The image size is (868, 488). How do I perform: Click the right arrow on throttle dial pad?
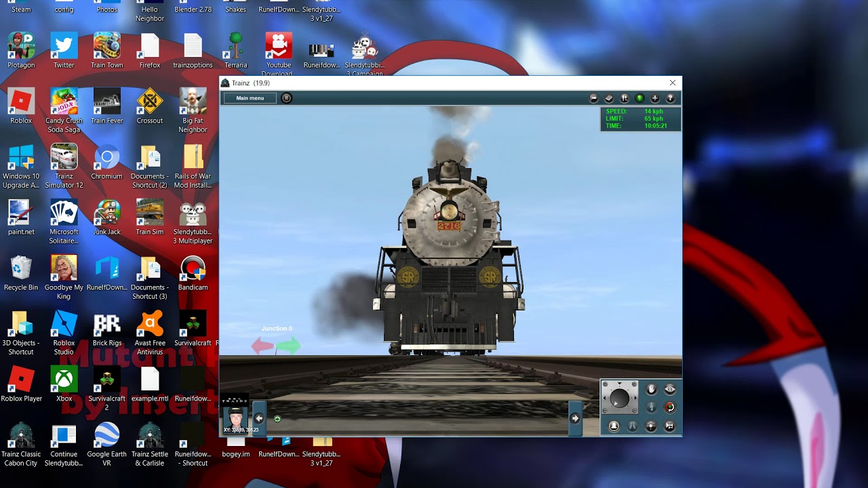coord(635,398)
